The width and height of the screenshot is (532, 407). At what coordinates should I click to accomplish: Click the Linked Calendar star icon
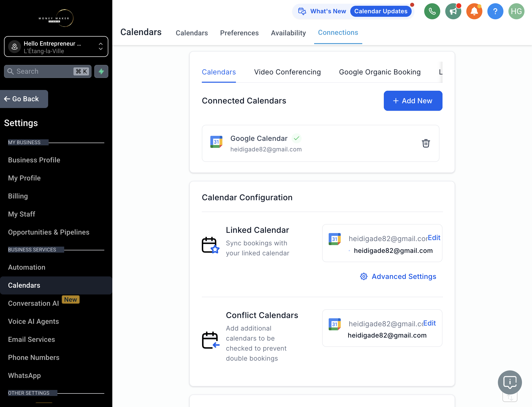pyautogui.click(x=211, y=245)
